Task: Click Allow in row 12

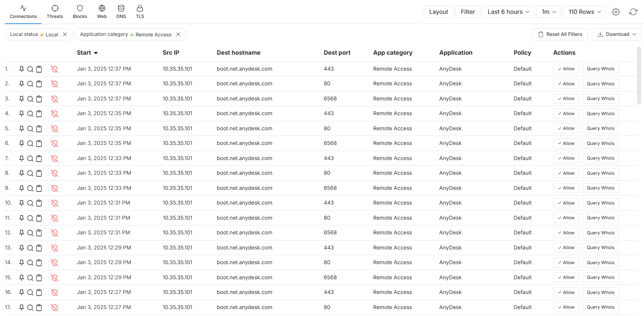Action: pos(566,233)
